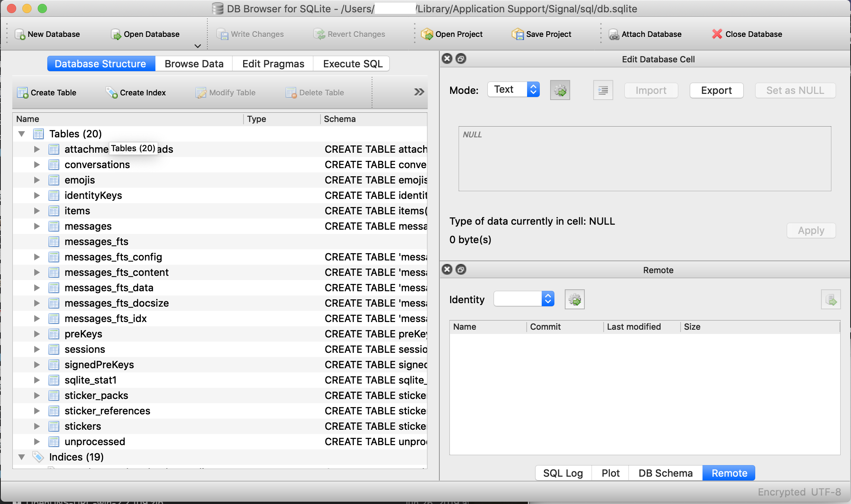The height and width of the screenshot is (504, 851).
Task: Open the main toolbar overflow chevron
Action: 198,46
